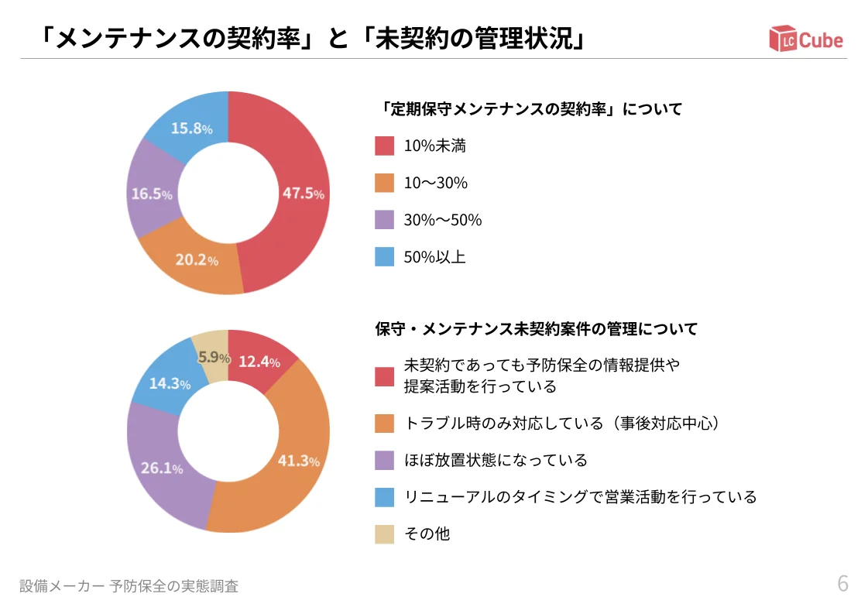Click the blue リニューアル legend swatch
Viewport: 868px width, 614px height.
385,497
